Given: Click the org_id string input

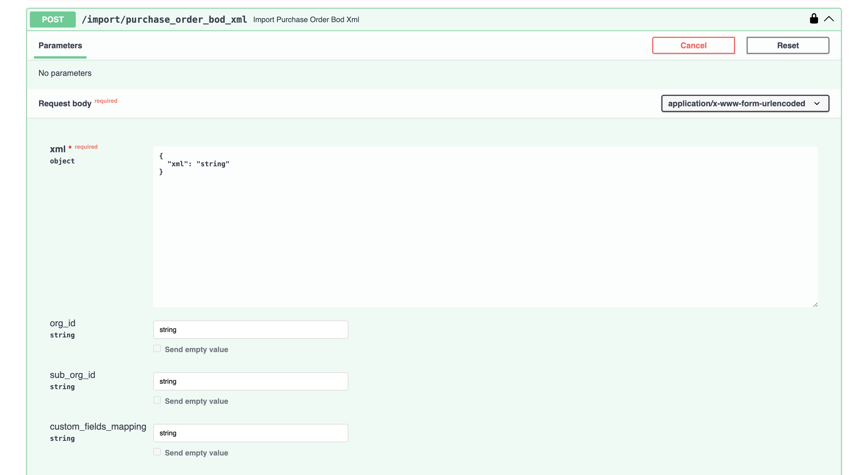Looking at the screenshot, I should pos(250,330).
